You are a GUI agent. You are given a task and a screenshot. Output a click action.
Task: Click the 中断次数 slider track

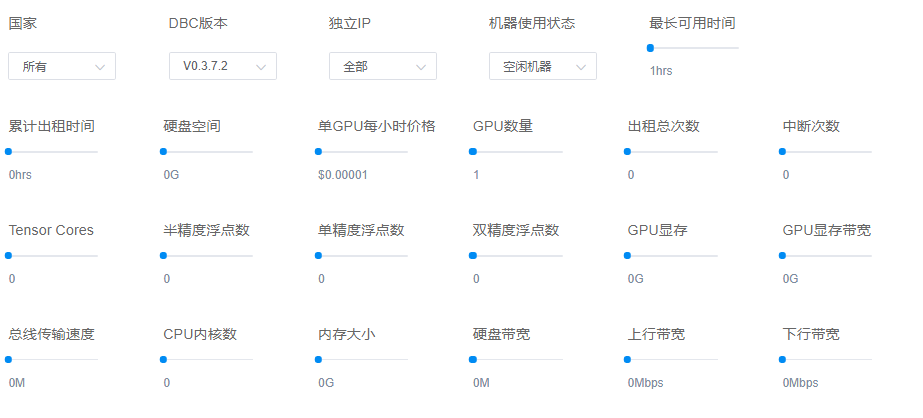pyautogui.click(x=828, y=152)
